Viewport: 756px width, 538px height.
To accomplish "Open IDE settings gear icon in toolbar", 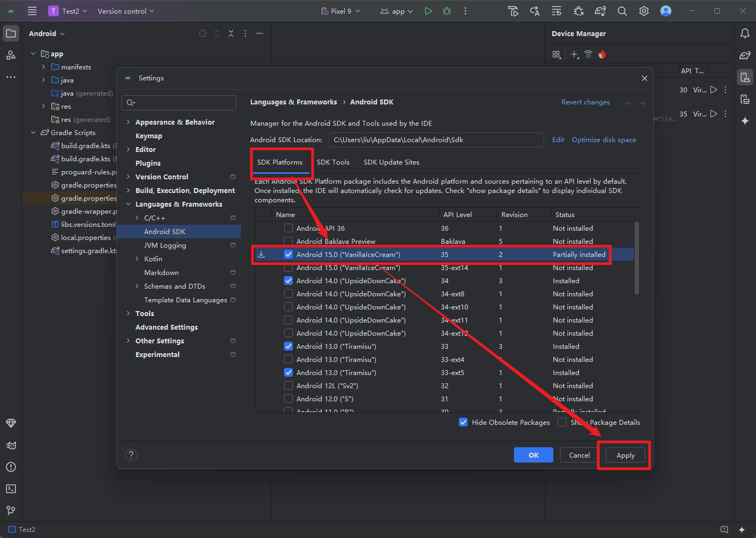I will click(644, 11).
